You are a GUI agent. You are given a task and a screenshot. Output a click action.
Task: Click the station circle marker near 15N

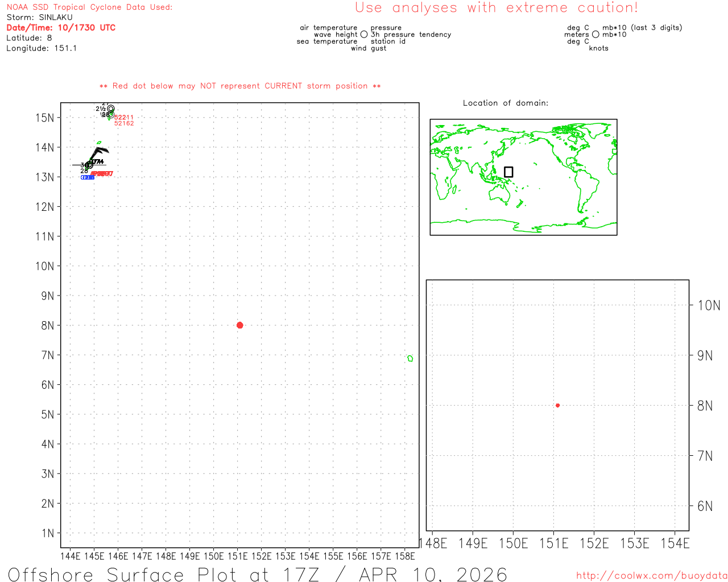coord(111,109)
